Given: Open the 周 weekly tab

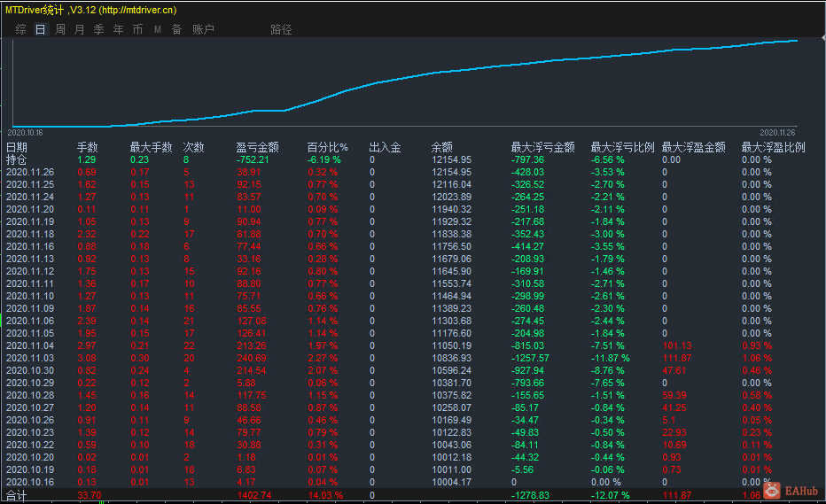Looking at the screenshot, I should pos(60,29).
